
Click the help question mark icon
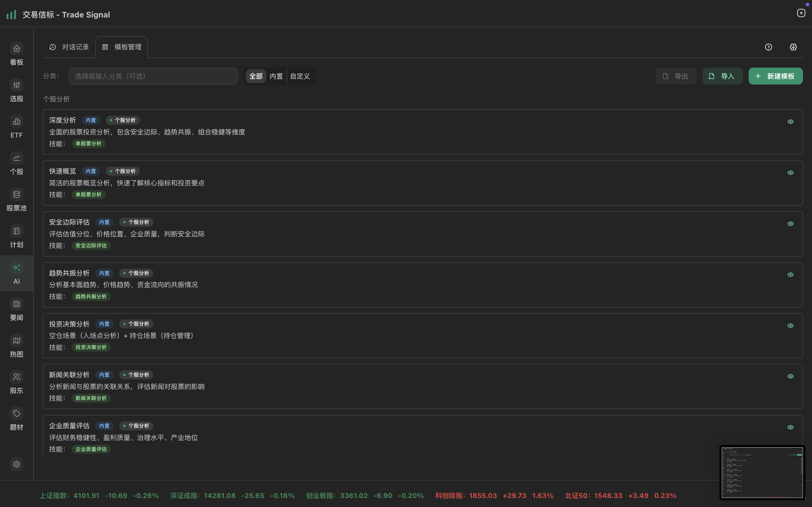click(x=768, y=47)
